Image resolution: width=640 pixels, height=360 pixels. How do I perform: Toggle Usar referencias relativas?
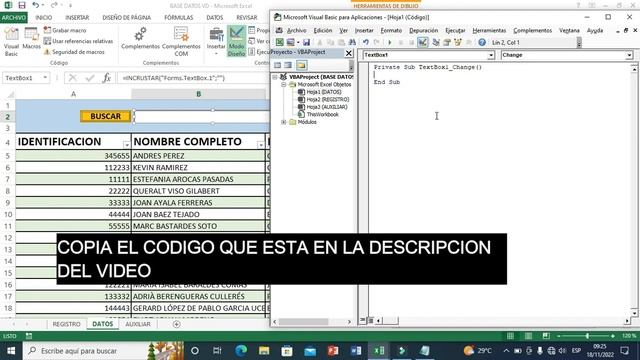coord(78,41)
